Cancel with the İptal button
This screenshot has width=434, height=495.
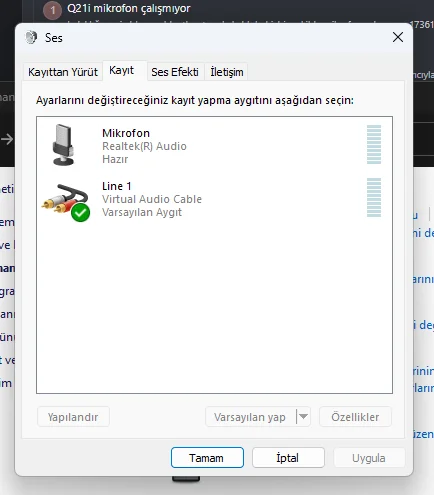coord(288,458)
